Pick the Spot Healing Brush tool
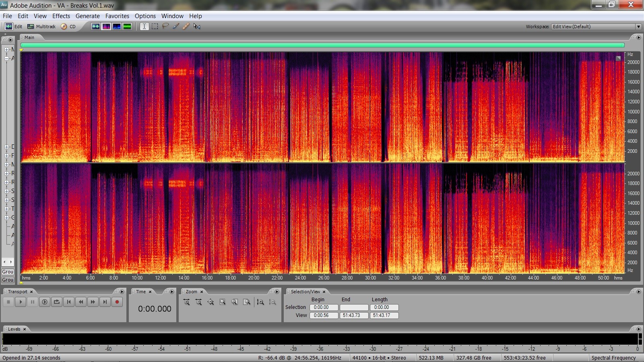The height and width of the screenshot is (362, 644). (186, 26)
